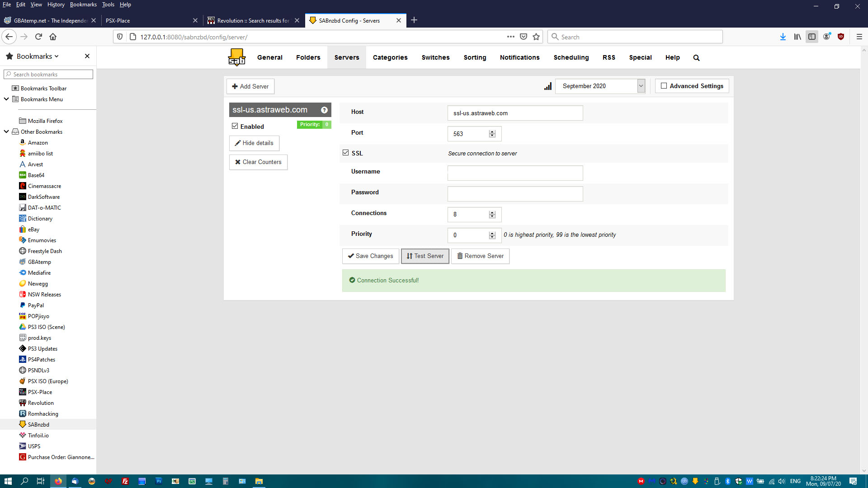Viewport: 868px width, 488px height.
Task: Click the Username input field
Action: tap(515, 173)
